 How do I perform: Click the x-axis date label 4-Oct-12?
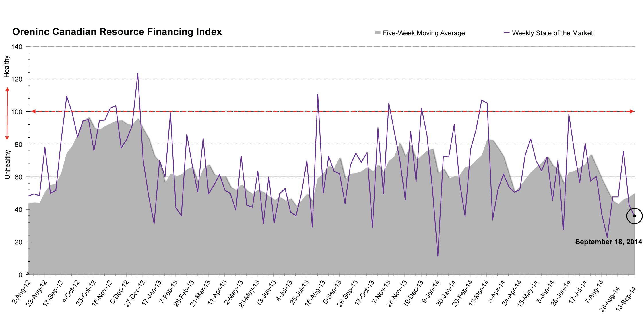[70, 291]
